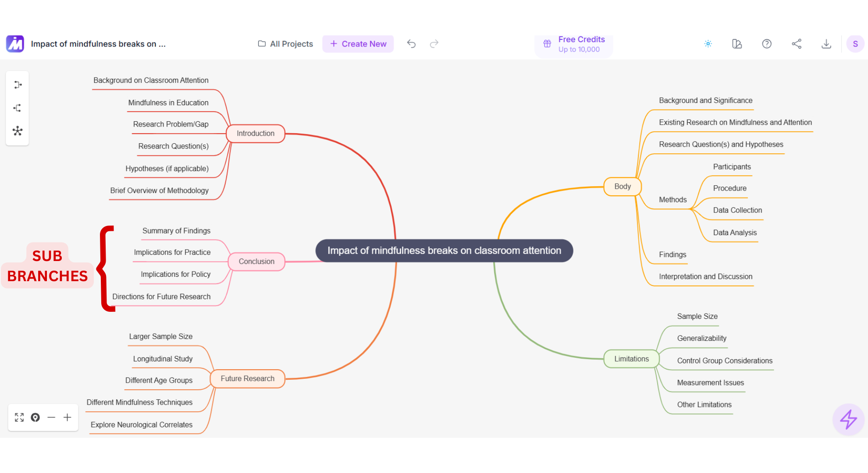Select Measurement Issues node
The height and width of the screenshot is (473, 868).
click(711, 383)
